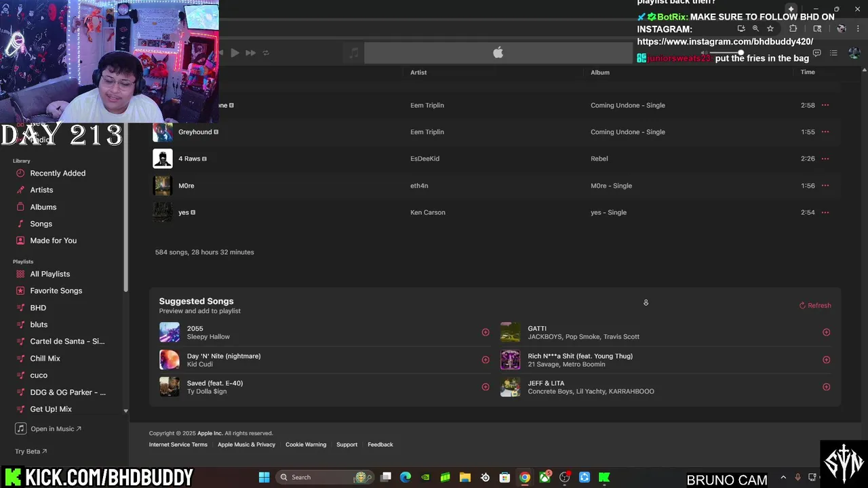
Task: Open the playing next queue icon
Action: [833, 53]
